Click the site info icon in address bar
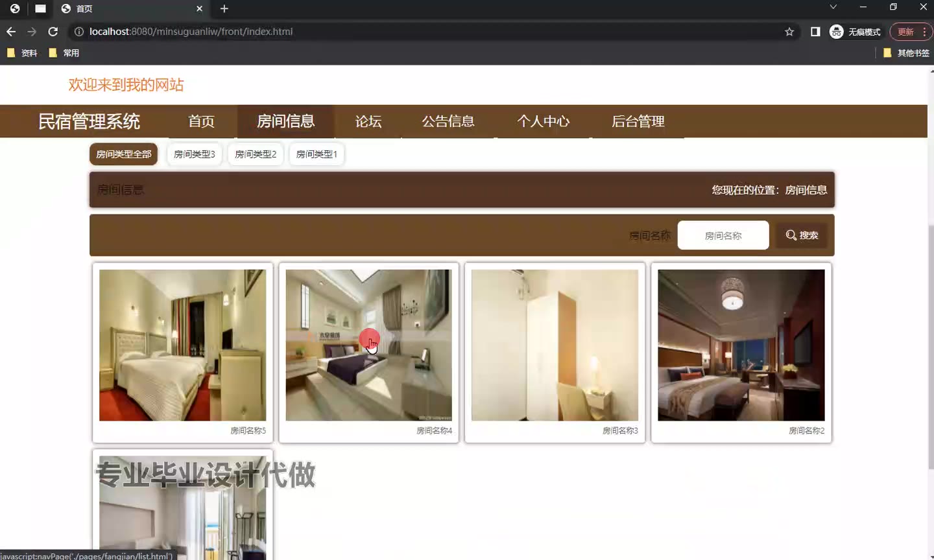The image size is (934, 560). tap(79, 31)
